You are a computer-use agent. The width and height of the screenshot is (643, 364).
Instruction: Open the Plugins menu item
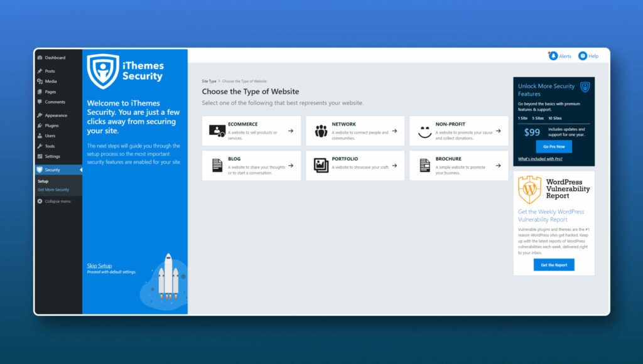[x=51, y=126]
